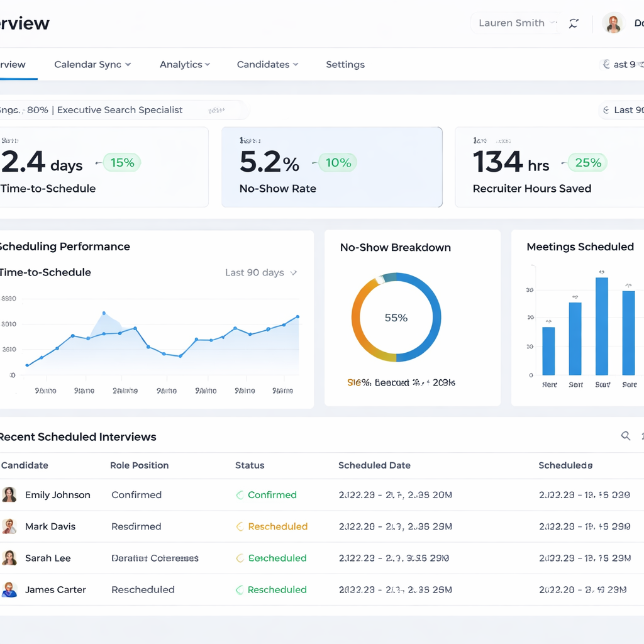This screenshot has height=644, width=644.
Task: Click the Scheduling Performance heading
Action: tap(65, 247)
